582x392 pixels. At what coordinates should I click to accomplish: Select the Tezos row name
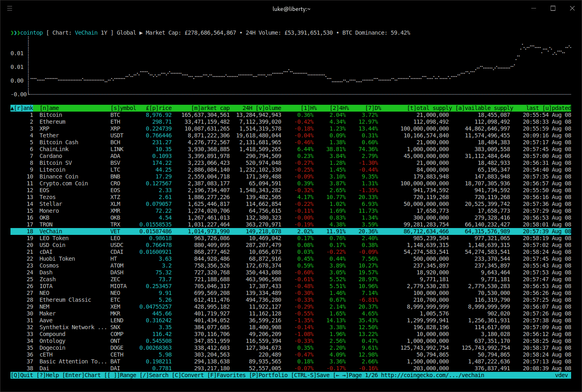pos(48,197)
